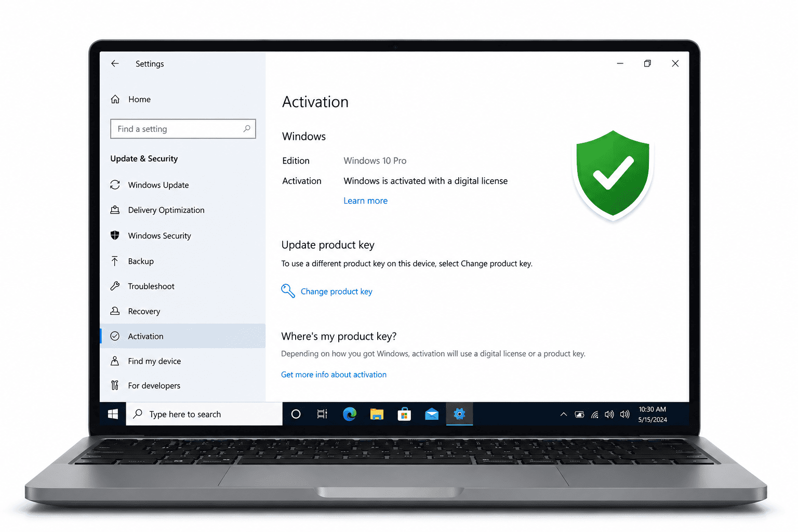Screen dimensions: 798x532
Task: Select Delivery Optimization in the sidebar
Action: tap(182, 210)
